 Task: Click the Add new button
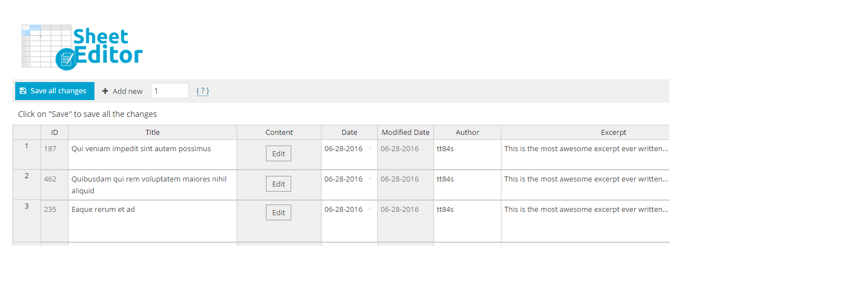point(123,91)
